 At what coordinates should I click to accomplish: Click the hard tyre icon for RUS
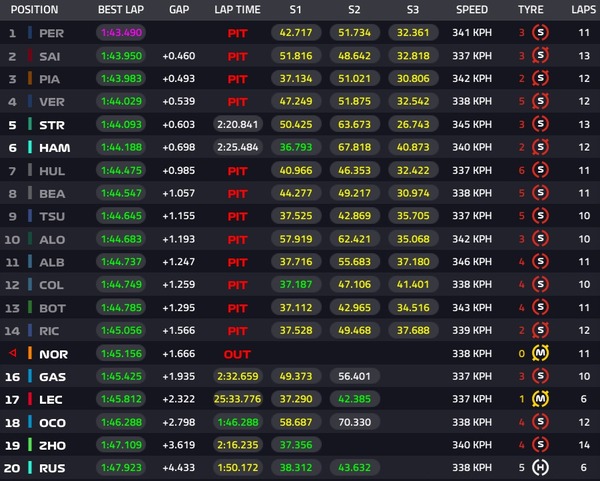pyautogui.click(x=541, y=468)
